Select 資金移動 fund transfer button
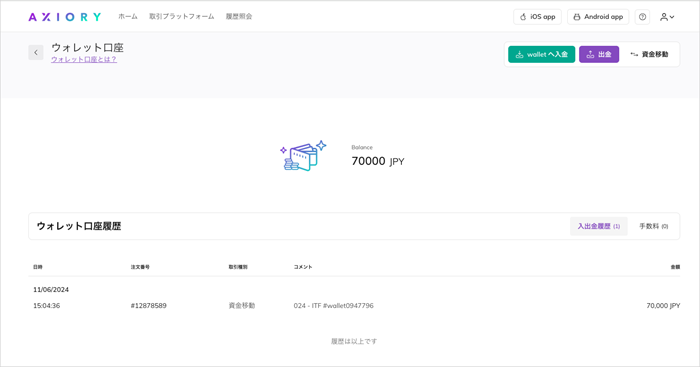 (x=649, y=54)
